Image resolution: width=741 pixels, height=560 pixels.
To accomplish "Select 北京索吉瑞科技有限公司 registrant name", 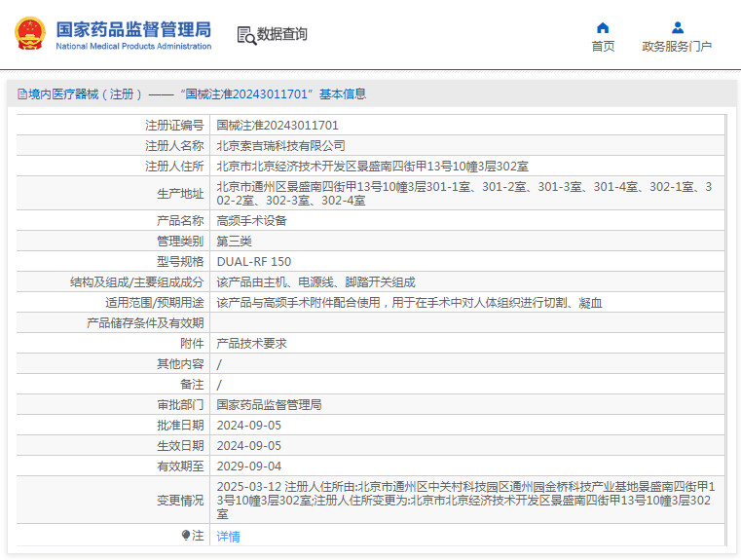I will pyautogui.click(x=280, y=145).
